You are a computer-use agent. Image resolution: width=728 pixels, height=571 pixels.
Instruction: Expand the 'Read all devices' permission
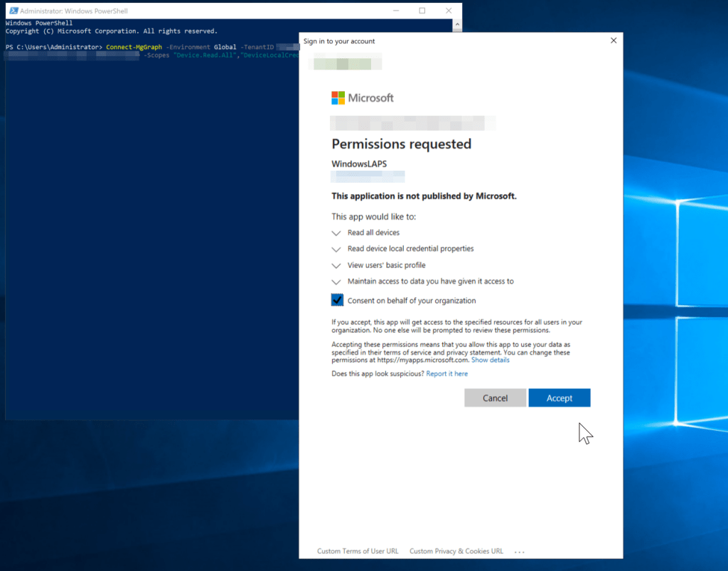tap(337, 233)
